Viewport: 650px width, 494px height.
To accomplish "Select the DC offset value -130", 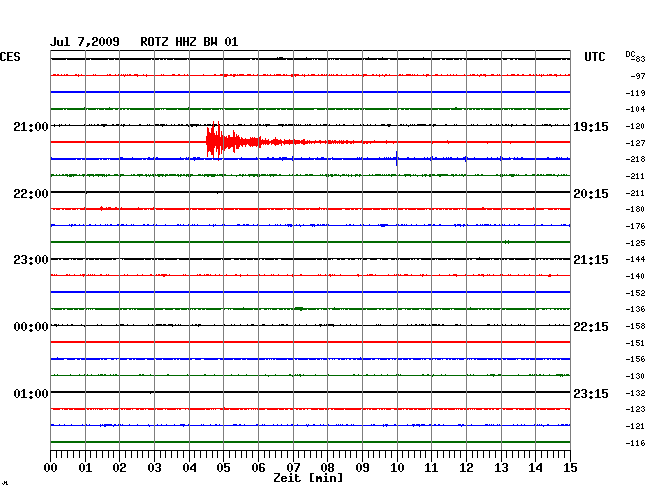I will [x=635, y=376].
